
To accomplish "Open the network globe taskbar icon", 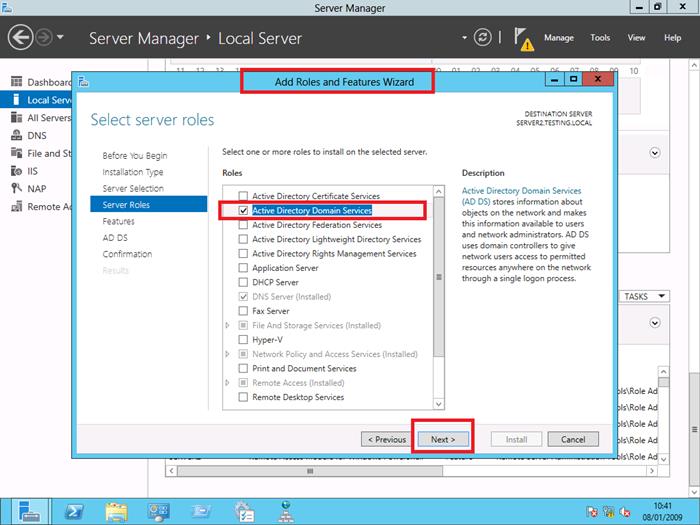I will pos(286,512).
